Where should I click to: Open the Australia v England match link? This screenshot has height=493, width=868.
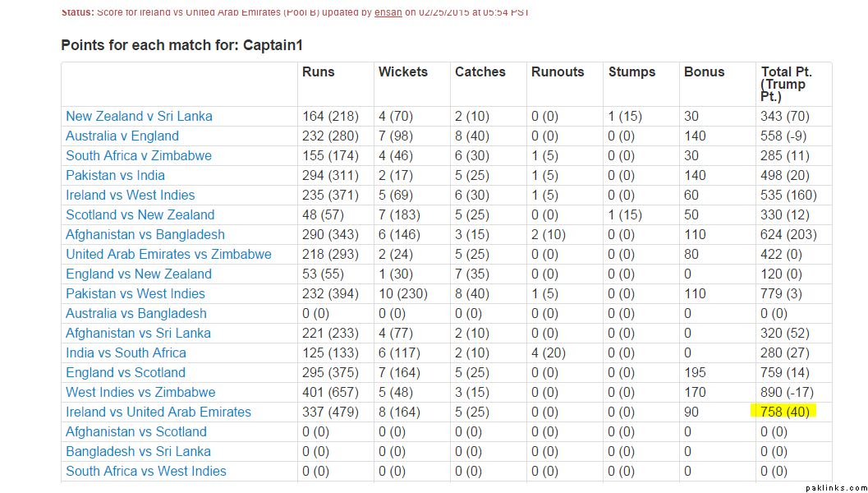pos(122,136)
